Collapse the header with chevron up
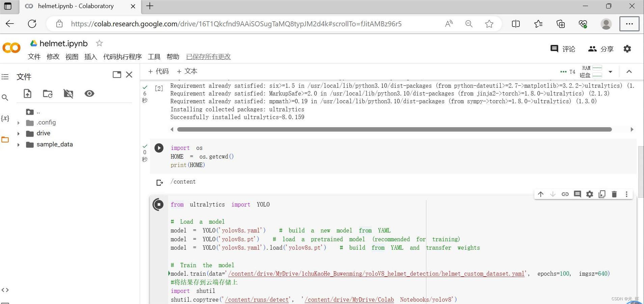 point(629,72)
